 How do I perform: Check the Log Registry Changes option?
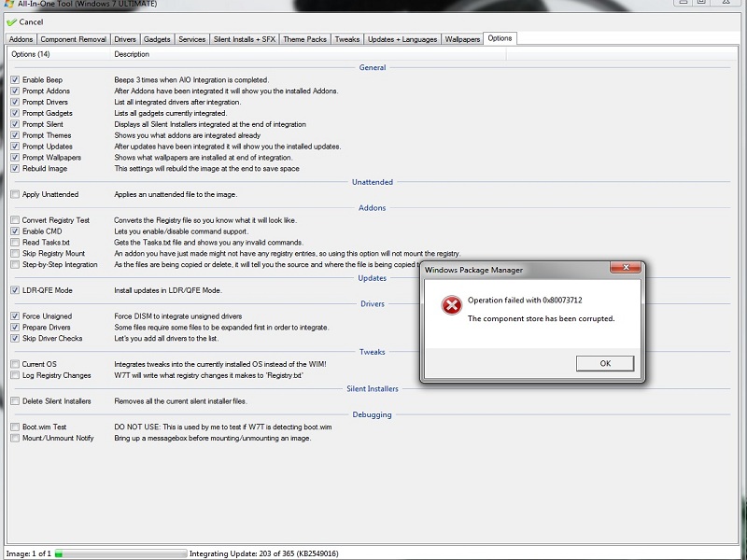[x=15, y=375]
